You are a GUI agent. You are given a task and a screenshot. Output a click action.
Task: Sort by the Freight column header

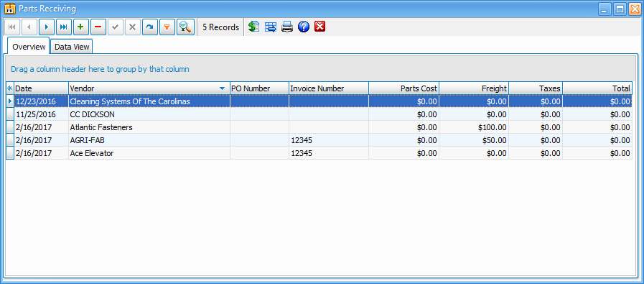pos(474,88)
